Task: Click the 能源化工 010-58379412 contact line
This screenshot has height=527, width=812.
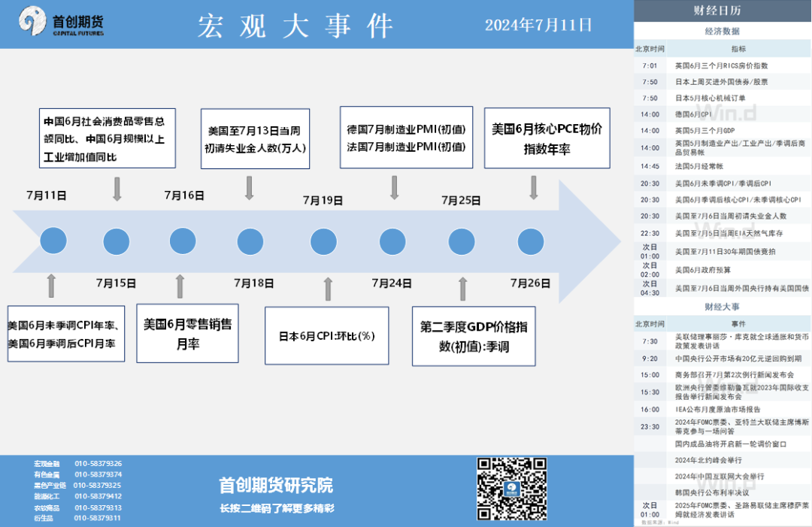Action: pos(78,496)
